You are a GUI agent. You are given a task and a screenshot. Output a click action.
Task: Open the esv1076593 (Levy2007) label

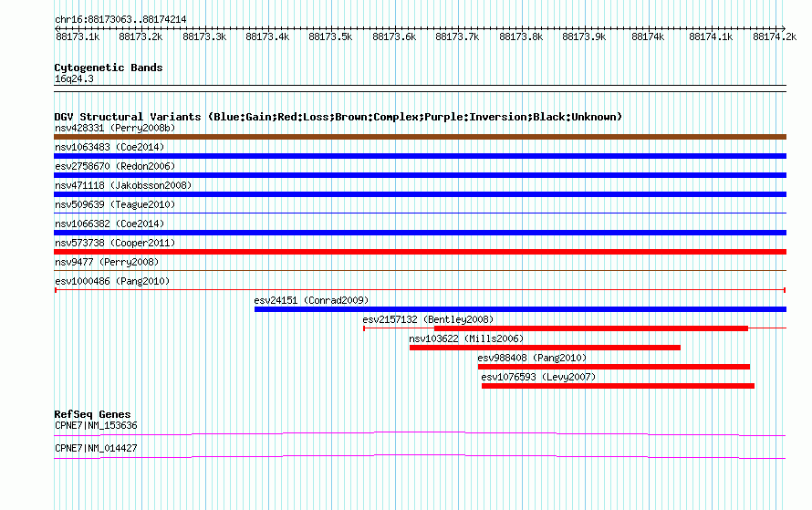[x=538, y=377]
